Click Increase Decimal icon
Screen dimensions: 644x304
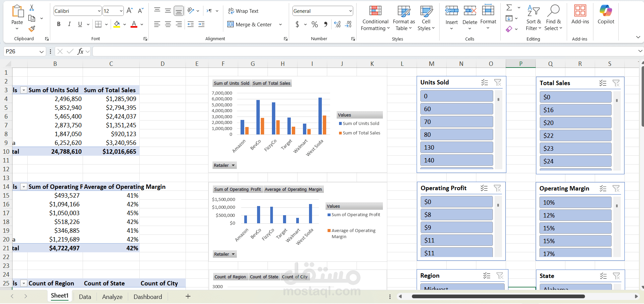(x=337, y=24)
